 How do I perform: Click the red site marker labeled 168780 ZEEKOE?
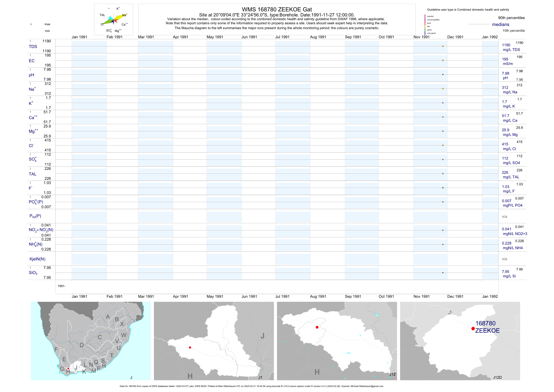point(473,329)
